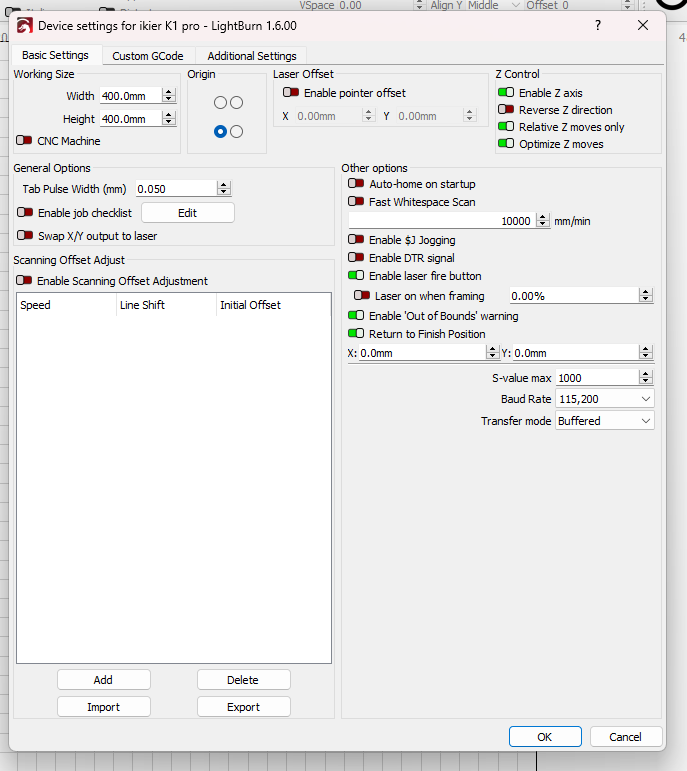Click the Line Shift column header

click(x=166, y=305)
